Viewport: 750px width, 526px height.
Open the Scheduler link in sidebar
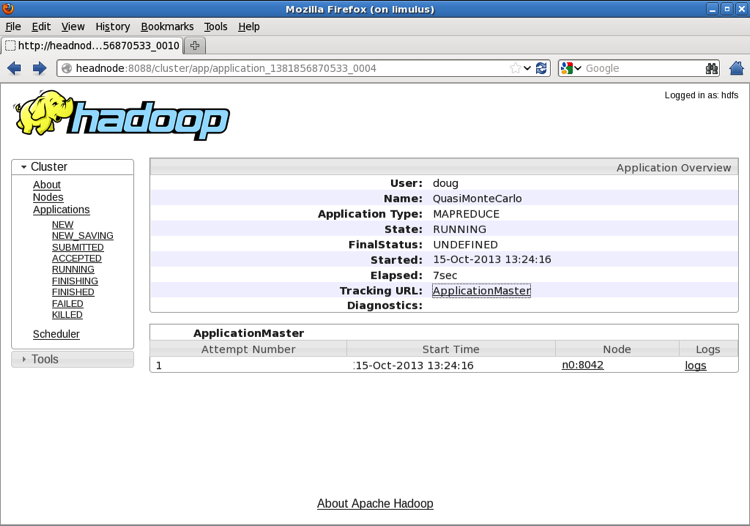[56, 334]
